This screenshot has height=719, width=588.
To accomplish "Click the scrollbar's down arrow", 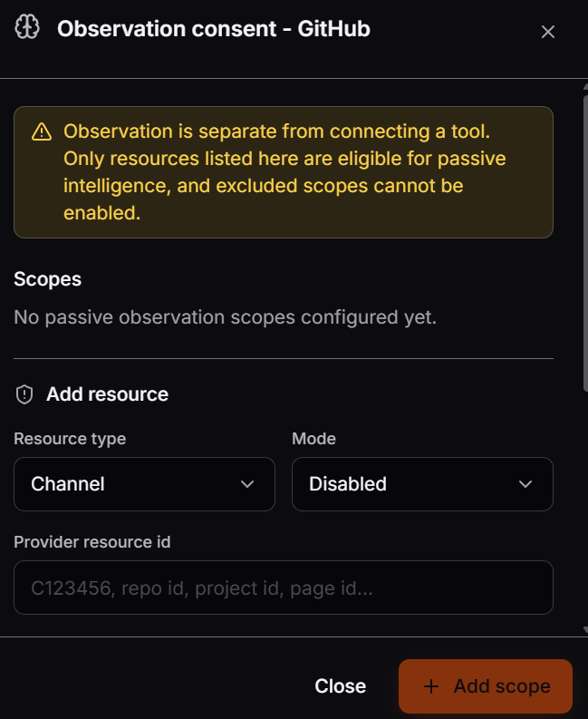I will click(x=585, y=630).
